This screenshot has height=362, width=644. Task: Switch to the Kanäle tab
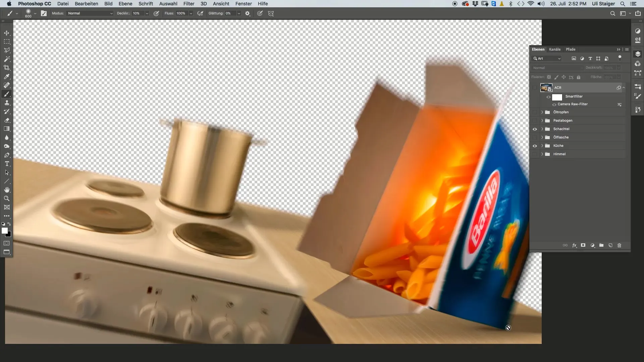point(555,49)
